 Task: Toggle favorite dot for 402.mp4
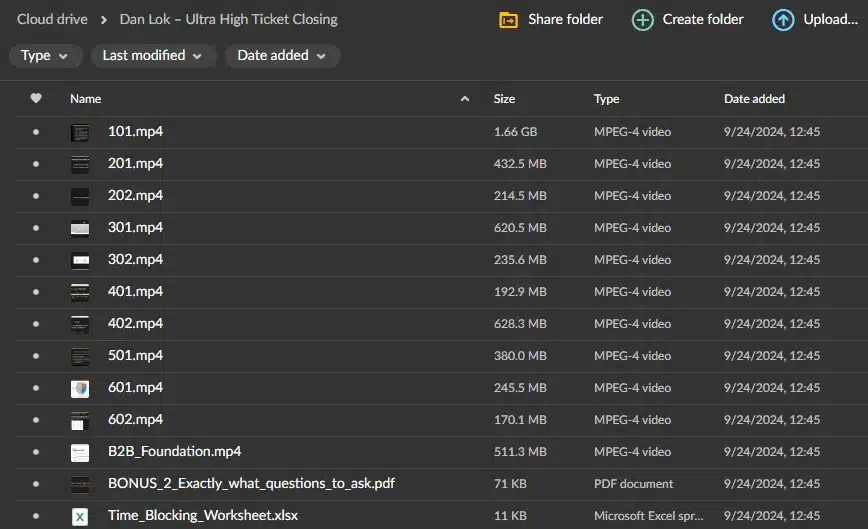pos(36,324)
